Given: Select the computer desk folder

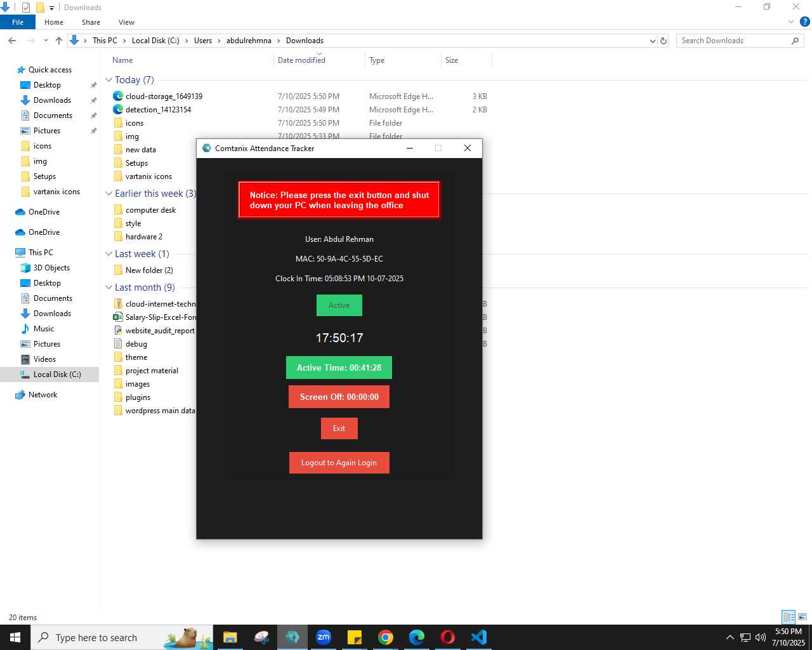Looking at the screenshot, I should click(150, 210).
